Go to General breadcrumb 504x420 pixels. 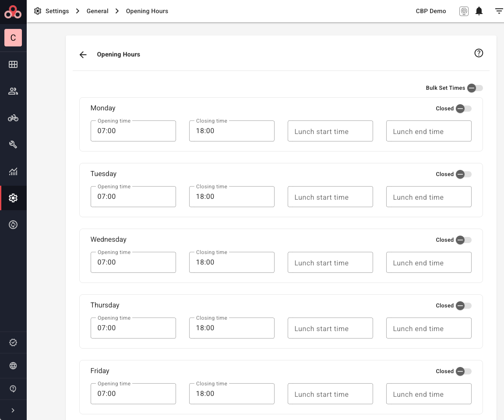[97, 11]
